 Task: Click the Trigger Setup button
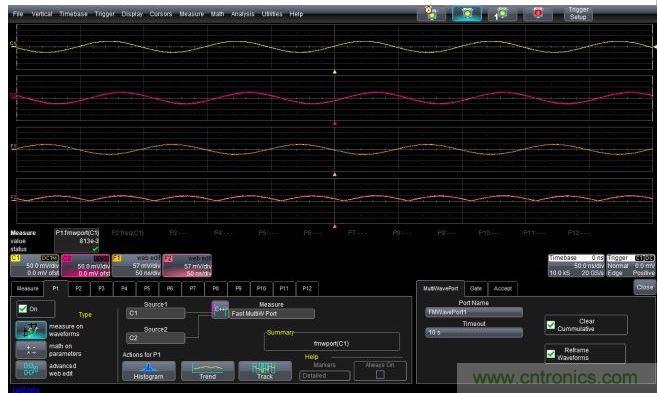pyautogui.click(x=578, y=13)
